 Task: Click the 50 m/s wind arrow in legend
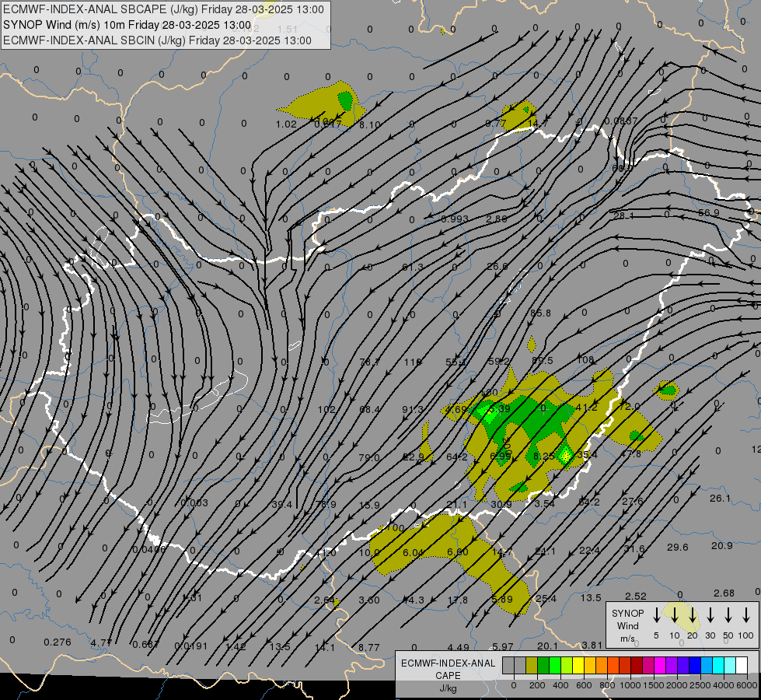pyautogui.click(x=728, y=615)
